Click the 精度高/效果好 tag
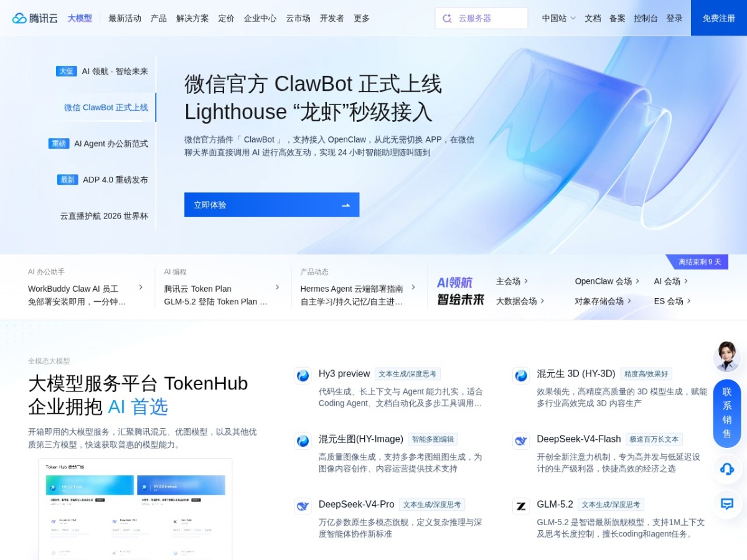 click(x=646, y=374)
